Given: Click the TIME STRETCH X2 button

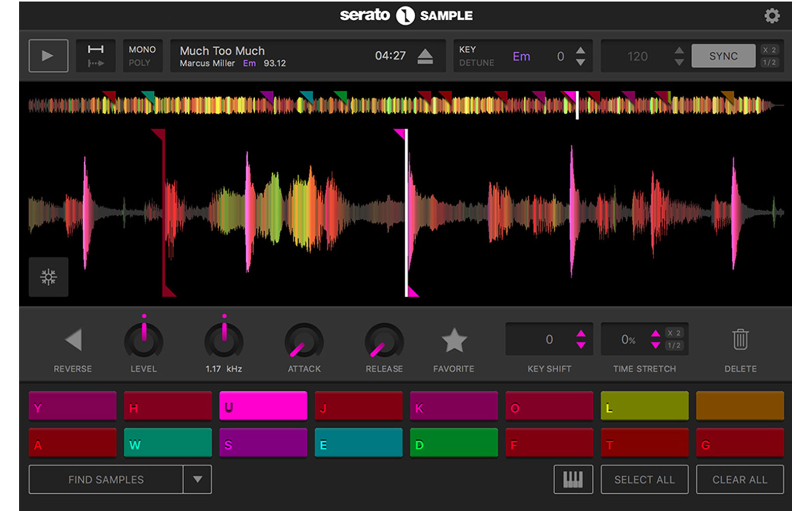Looking at the screenshot, I should pyautogui.click(x=674, y=333).
